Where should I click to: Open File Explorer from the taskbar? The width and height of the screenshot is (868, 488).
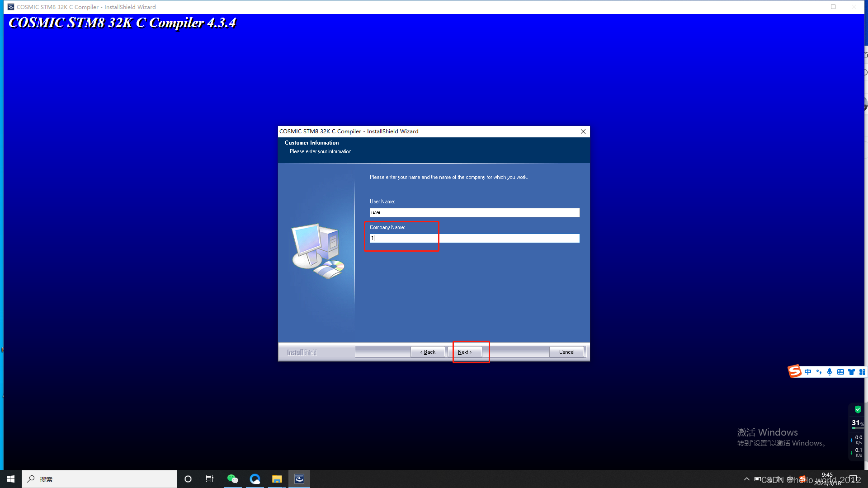click(277, 479)
